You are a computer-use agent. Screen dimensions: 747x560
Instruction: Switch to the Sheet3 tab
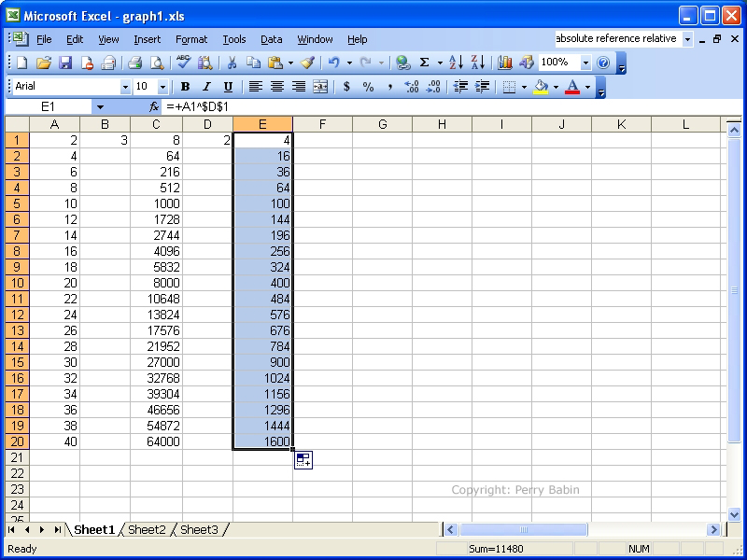[199, 529]
